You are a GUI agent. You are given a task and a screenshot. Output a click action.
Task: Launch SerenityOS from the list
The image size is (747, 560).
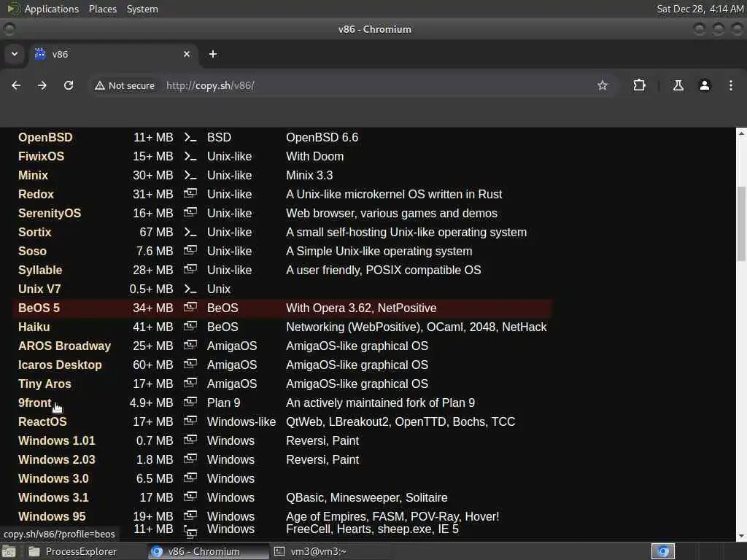pyautogui.click(x=50, y=214)
